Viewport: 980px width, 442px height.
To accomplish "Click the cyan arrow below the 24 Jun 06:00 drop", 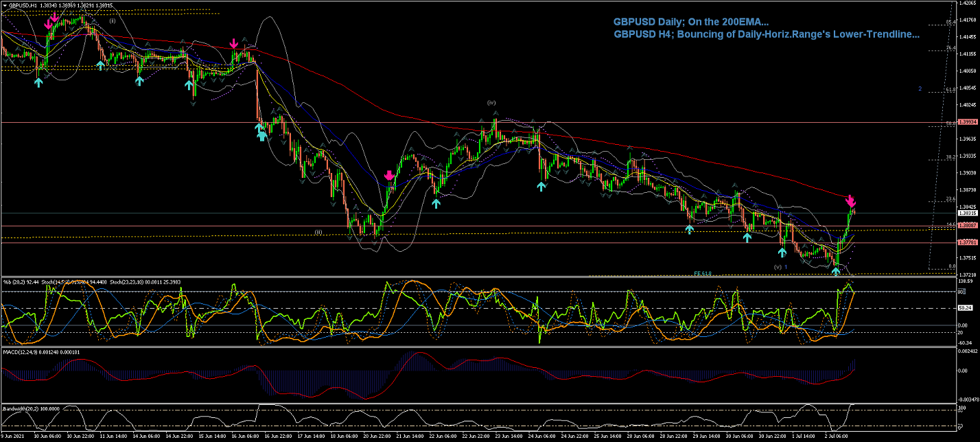I will point(541,185).
